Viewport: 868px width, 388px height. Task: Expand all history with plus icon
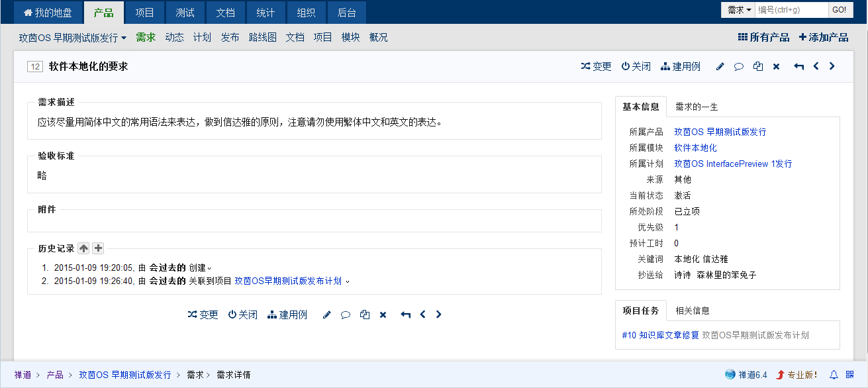coord(98,248)
